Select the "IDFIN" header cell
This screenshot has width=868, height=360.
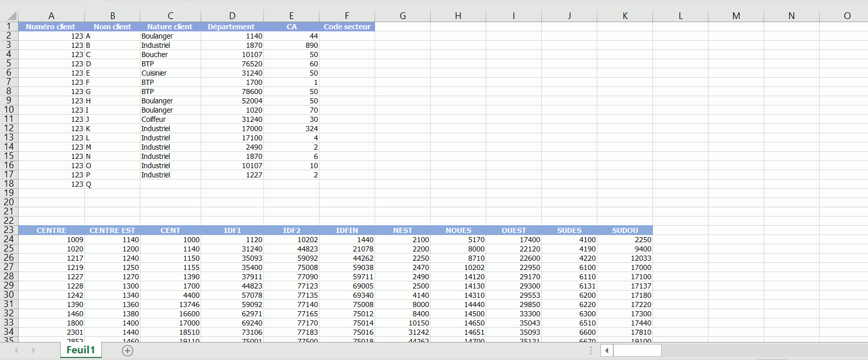pyautogui.click(x=347, y=230)
